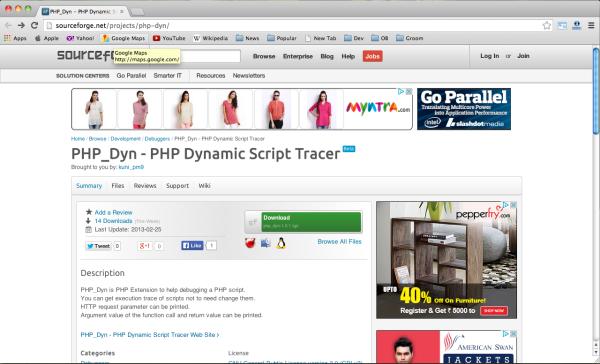
Task: Reload the page with the refresh icon
Action: click(34, 25)
